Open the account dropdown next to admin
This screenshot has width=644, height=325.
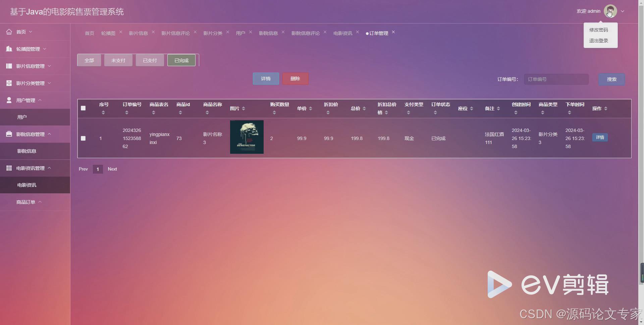coord(623,11)
